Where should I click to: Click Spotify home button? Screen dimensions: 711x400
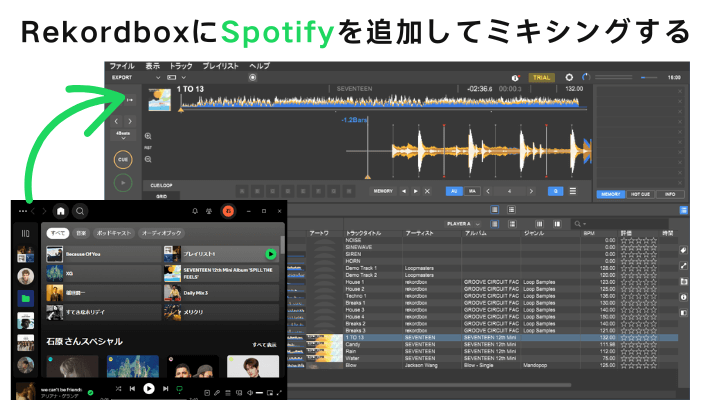tap(61, 211)
